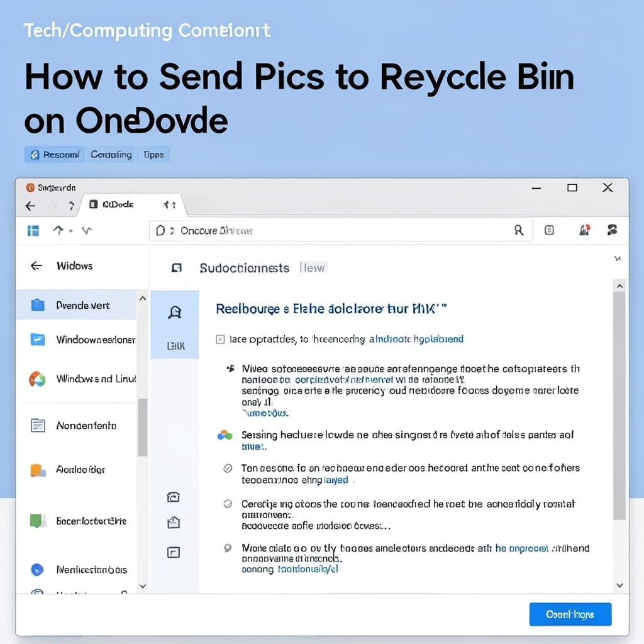Open Dvende vert in sidebar
The width and height of the screenshot is (644, 644).
coord(76,305)
